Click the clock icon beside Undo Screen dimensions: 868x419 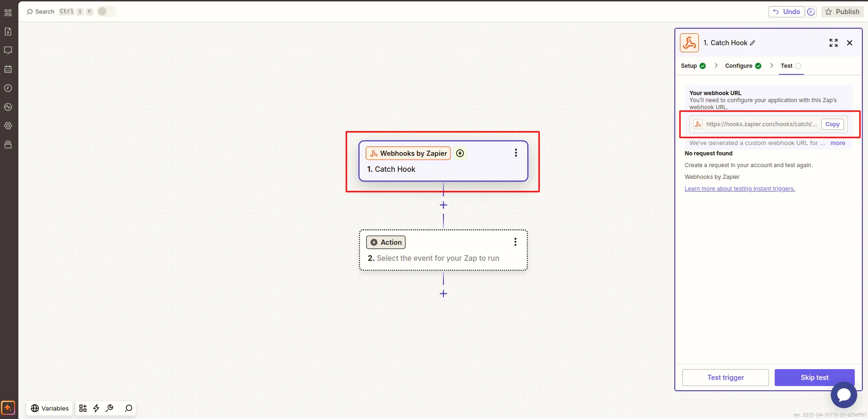pyautogui.click(x=811, y=12)
